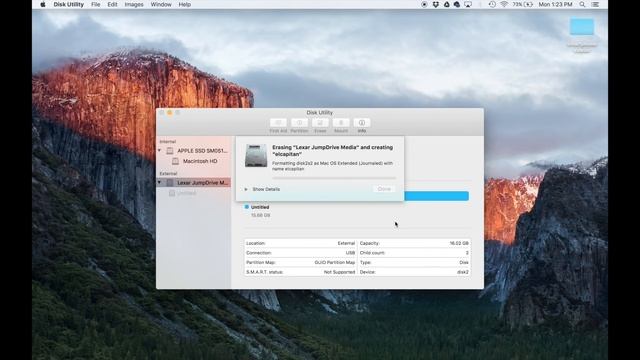640x360 pixels.
Task: Open the Google Drive menu bar icon
Action: click(446, 4)
